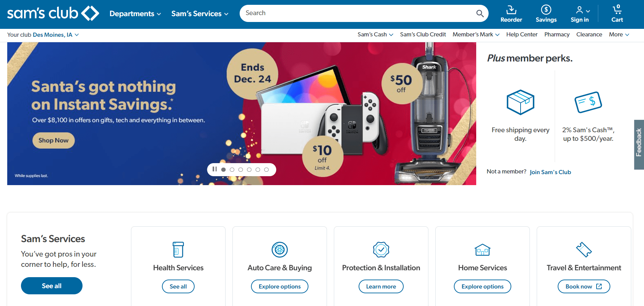Open the Pharmacy menu item
The height and width of the screenshot is (306, 644).
click(x=557, y=34)
